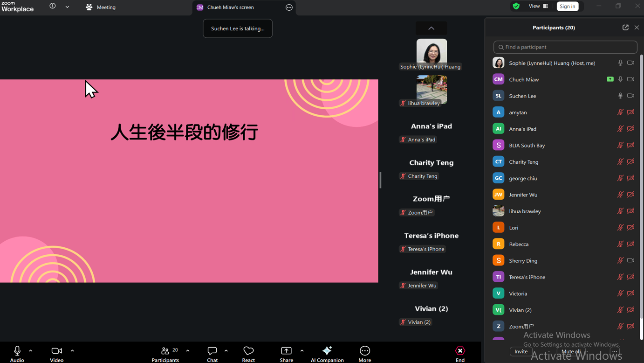644x363 pixels.
Task: Open the View layout menu
Action: pyautogui.click(x=538, y=7)
